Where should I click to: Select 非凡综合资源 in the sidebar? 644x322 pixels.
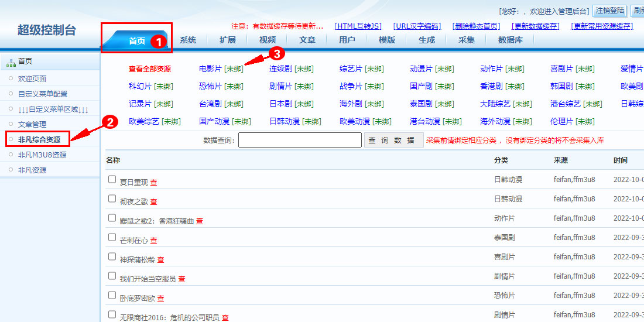(39, 139)
